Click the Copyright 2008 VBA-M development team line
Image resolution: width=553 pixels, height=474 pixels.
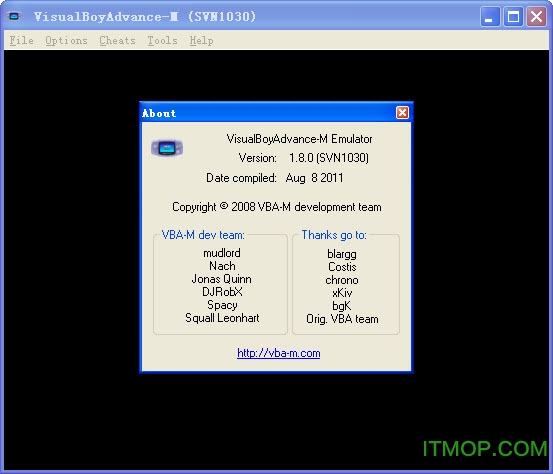coord(277,207)
